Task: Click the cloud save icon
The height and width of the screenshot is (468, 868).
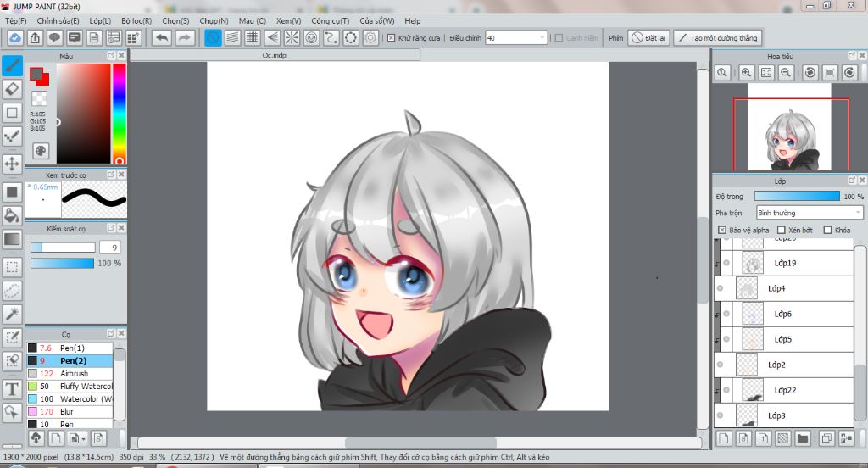Action: point(15,37)
